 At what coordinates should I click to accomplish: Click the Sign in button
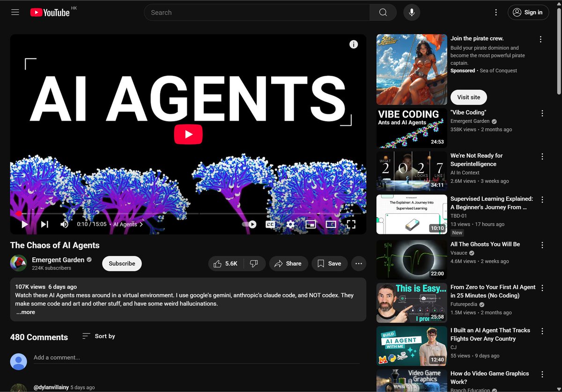528,13
